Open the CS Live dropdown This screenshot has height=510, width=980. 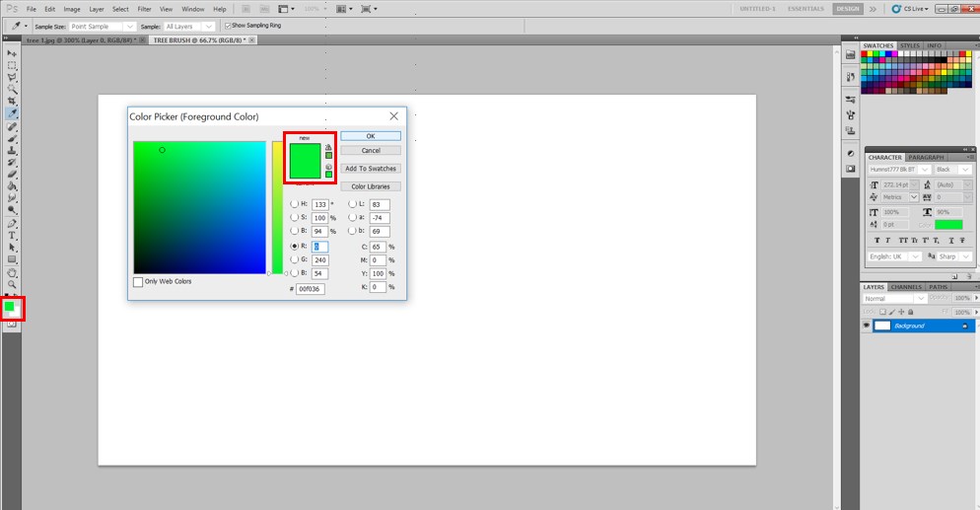[910, 9]
